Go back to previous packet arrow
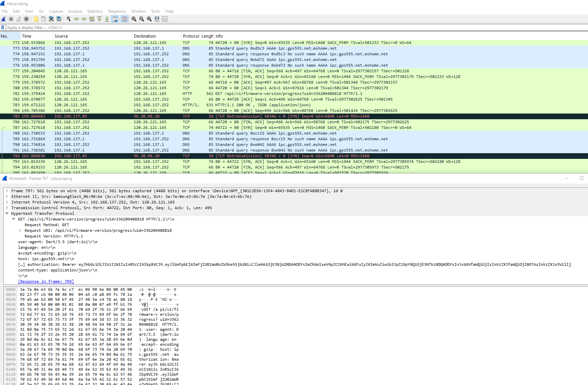Image resolution: width=588 pixels, height=385 pixels. pyautogui.click(x=76, y=19)
